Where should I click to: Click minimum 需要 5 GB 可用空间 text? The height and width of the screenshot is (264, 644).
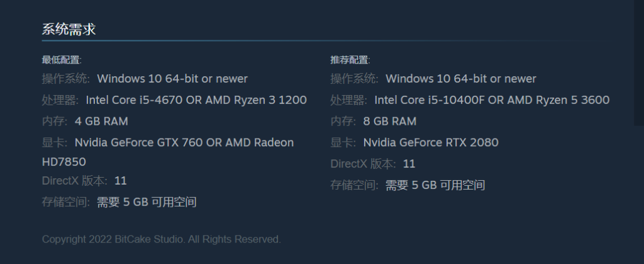pyautogui.click(x=147, y=202)
